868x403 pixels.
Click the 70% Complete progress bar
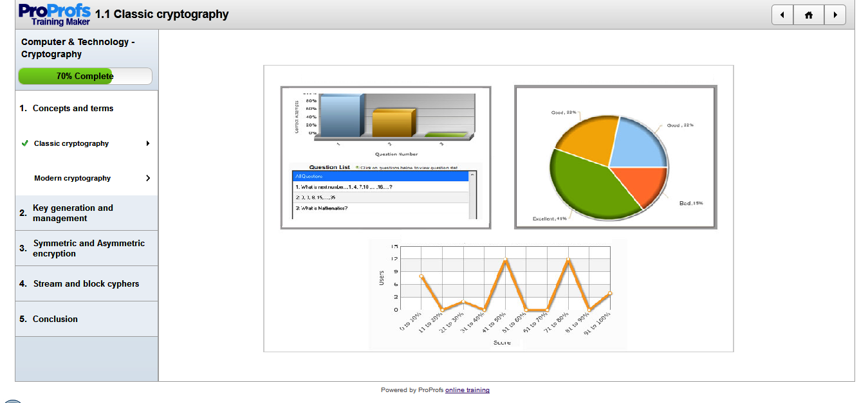click(85, 76)
